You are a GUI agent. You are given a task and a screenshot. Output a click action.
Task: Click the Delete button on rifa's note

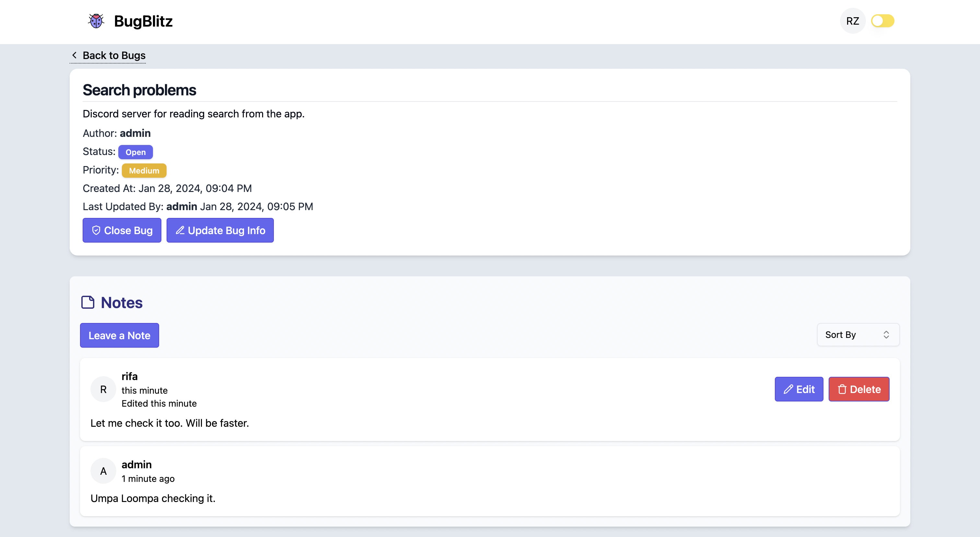[859, 389]
